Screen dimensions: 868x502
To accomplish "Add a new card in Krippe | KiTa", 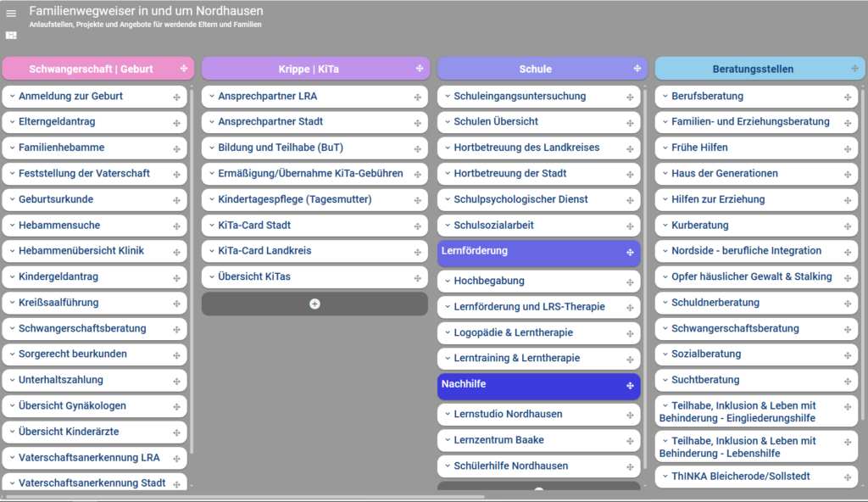I will coord(314,304).
